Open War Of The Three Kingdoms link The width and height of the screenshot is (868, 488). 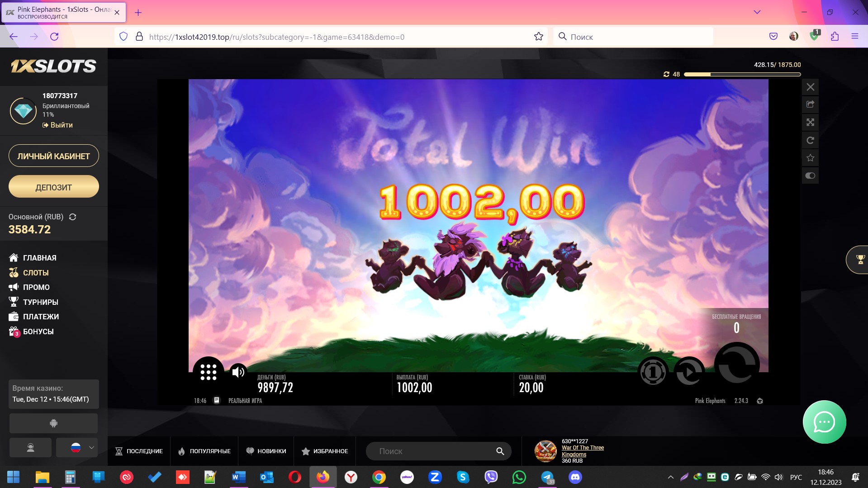[x=583, y=451]
